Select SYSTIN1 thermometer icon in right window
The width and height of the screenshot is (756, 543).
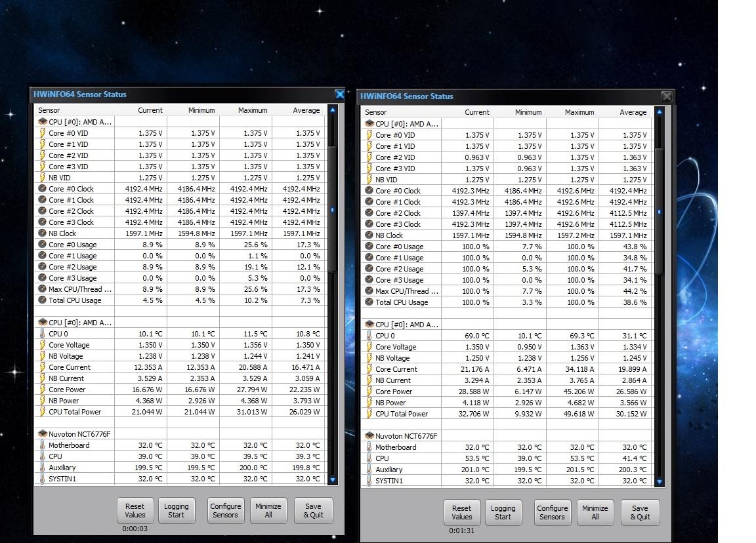pyautogui.click(x=369, y=480)
